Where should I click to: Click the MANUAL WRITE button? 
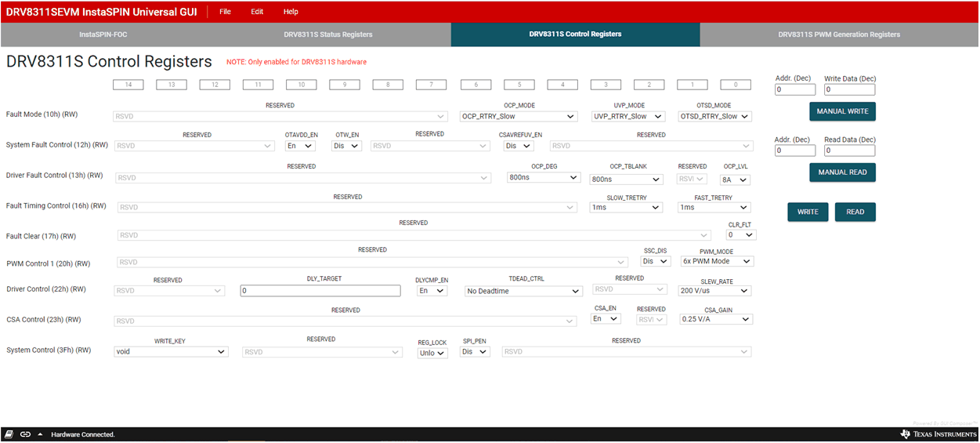[x=842, y=111]
